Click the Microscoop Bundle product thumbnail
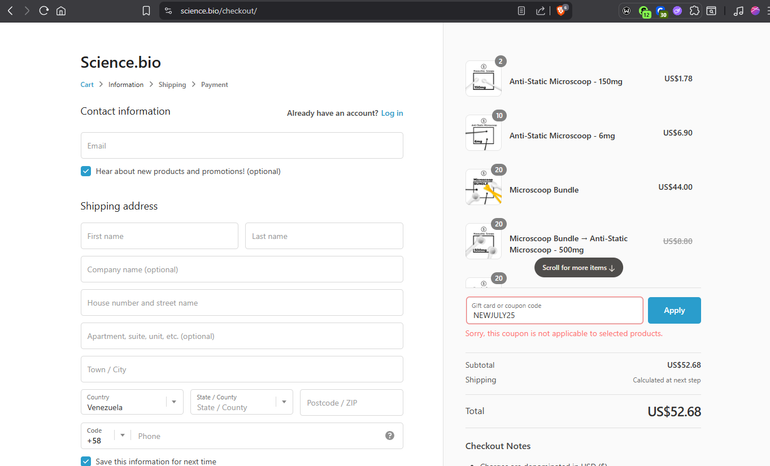Viewport: 770px width, 466px height. point(483,188)
